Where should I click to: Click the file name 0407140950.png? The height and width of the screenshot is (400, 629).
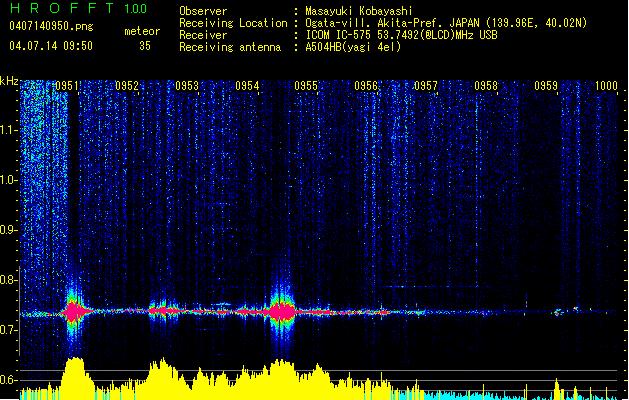point(51,26)
